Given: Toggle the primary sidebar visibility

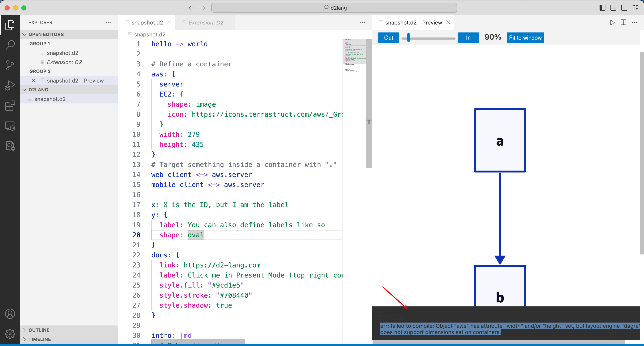Looking at the screenshot, I should tap(602, 8).
